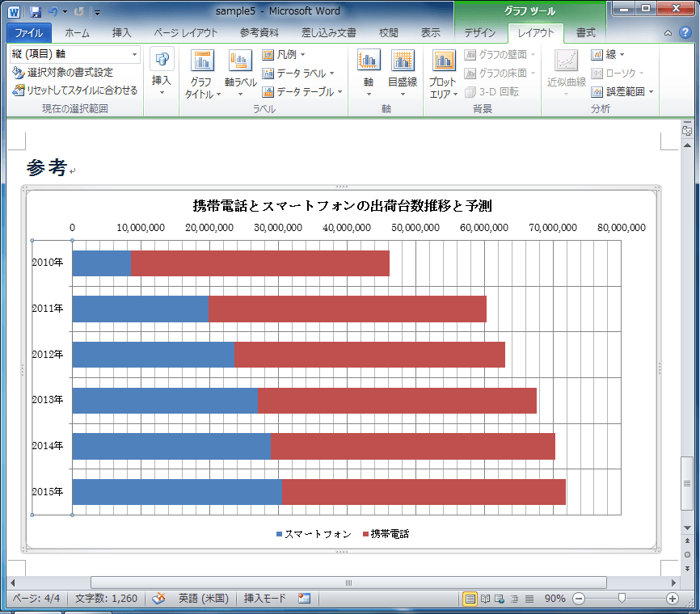Click the Previous Page double-arrow button
The image size is (700, 614).
687,540
